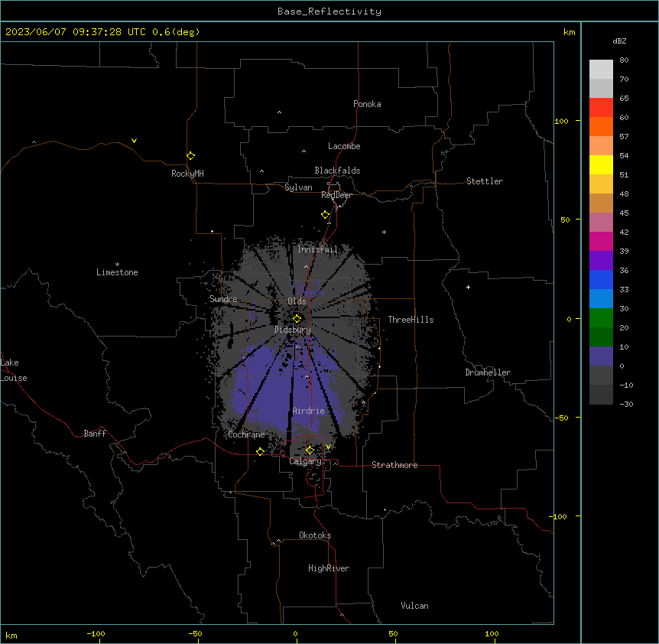Click the Banff label
Screen dimensions: 659x644
[x=95, y=434]
